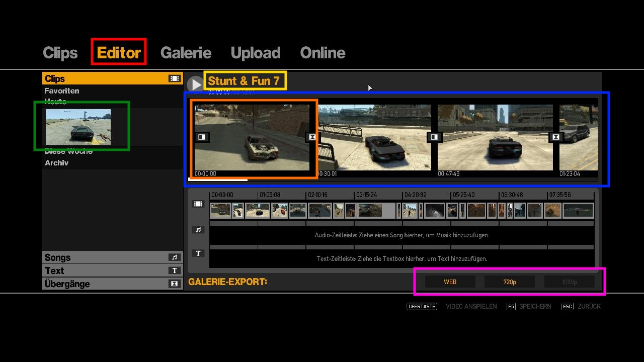Select the video track filmstrip icon in the timeline
644x362 pixels.
pyautogui.click(x=198, y=204)
